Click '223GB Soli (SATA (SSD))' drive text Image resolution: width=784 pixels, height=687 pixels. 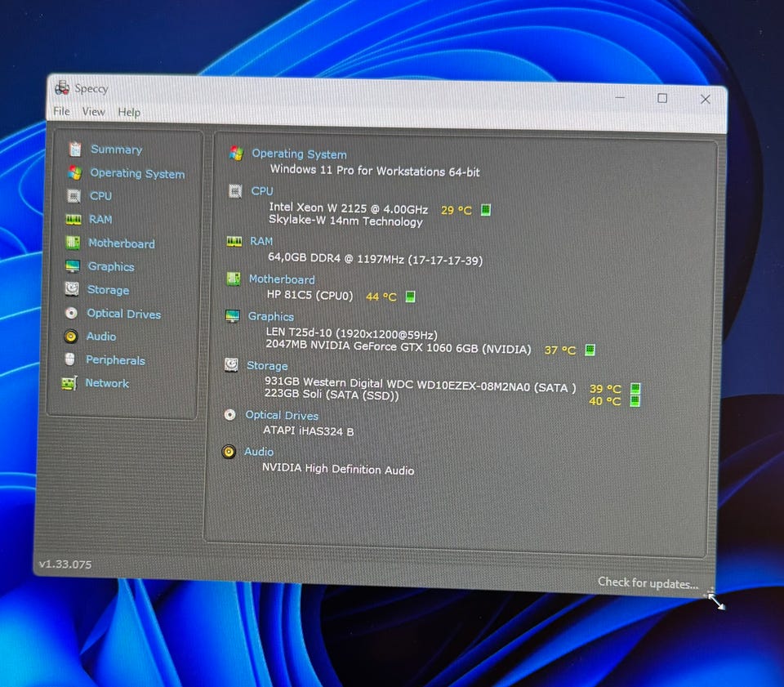pyautogui.click(x=332, y=395)
